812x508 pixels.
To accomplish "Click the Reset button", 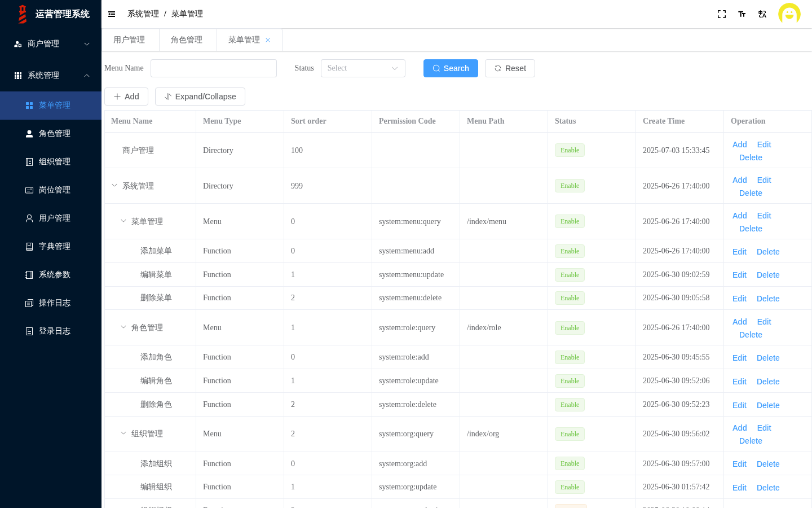I will pos(510,68).
